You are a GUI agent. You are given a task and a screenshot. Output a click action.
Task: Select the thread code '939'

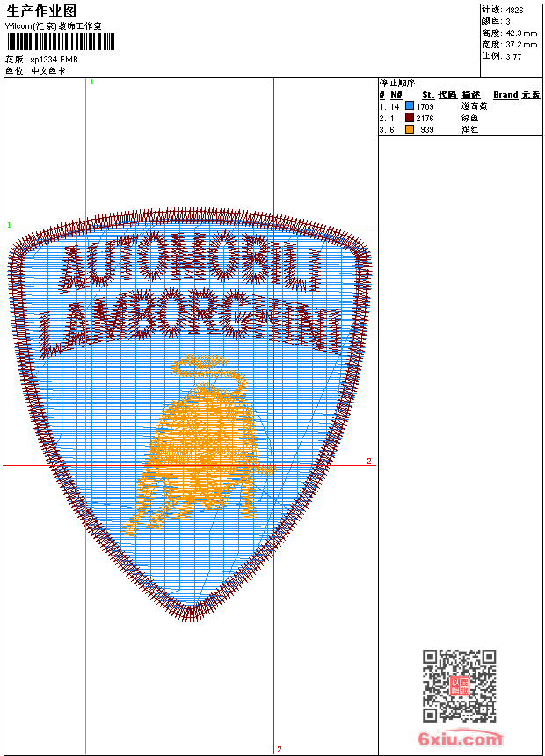coord(427,130)
